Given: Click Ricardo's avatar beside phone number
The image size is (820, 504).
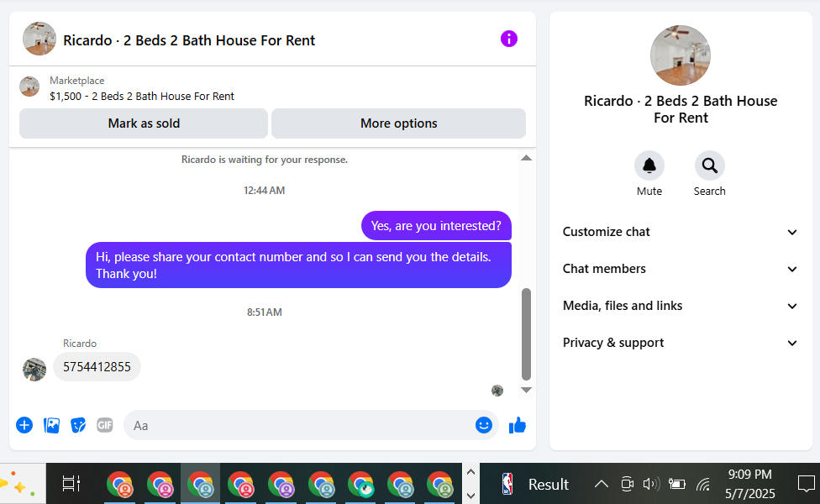Looking at the screenshot, I should tap(34, 370).
